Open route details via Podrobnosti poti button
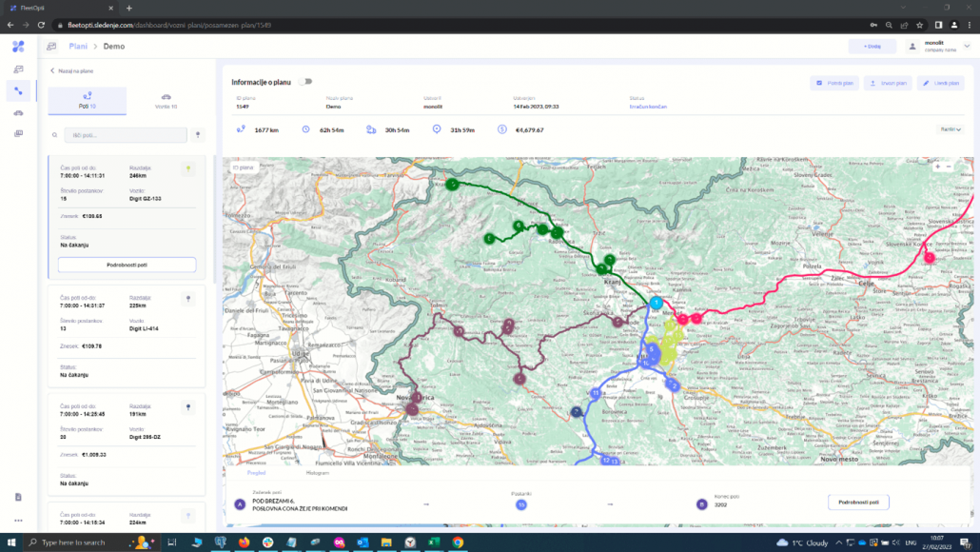980x552 pixels. (x=126, y=264)
